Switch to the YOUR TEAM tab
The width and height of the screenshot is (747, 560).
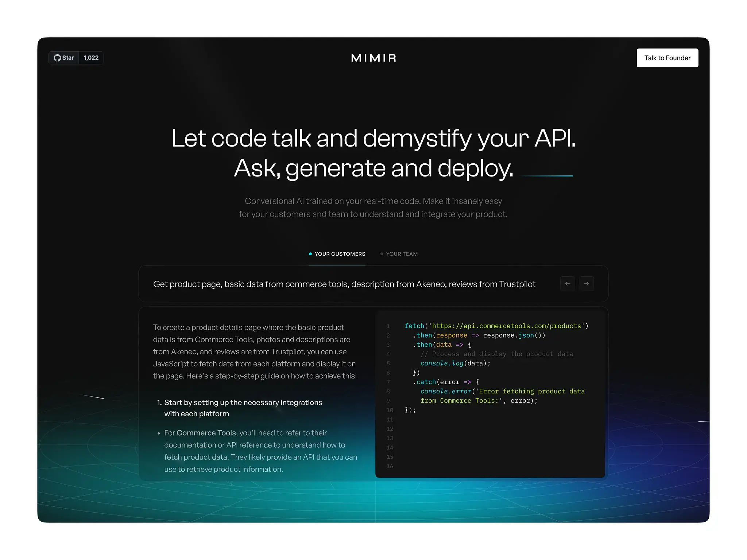(402, 254)
